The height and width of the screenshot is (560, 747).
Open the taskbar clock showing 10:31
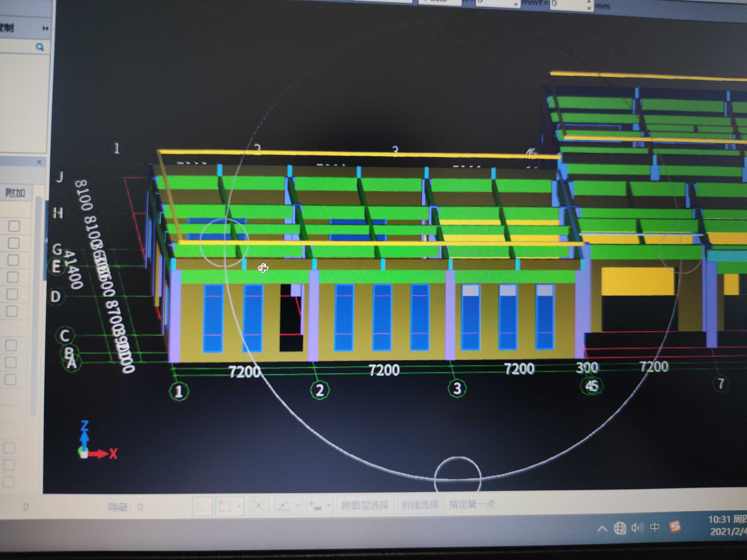[x=727, y=525]
